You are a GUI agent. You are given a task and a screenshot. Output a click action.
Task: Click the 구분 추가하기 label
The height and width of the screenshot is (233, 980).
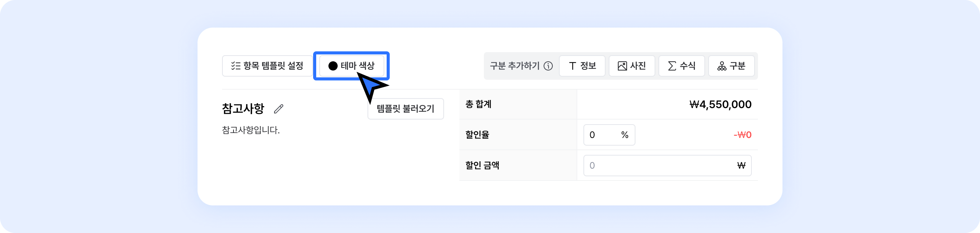coord(514,66)
